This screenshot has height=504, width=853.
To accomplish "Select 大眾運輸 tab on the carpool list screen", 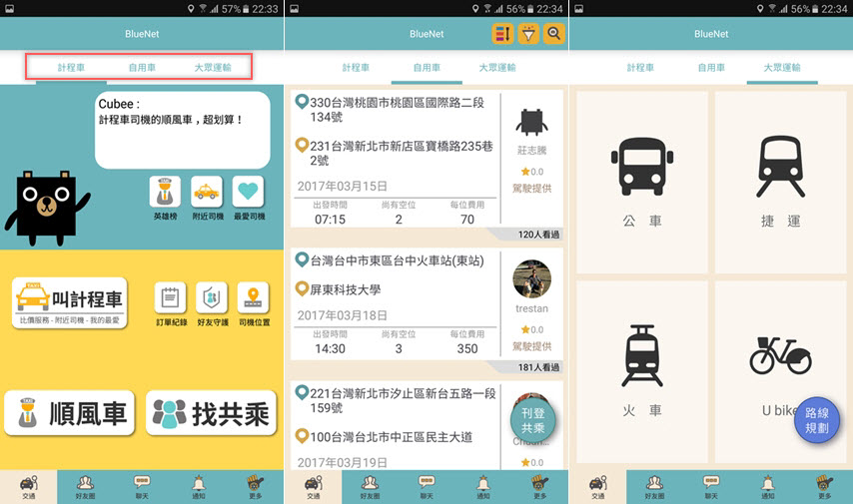I will (497, 68).
